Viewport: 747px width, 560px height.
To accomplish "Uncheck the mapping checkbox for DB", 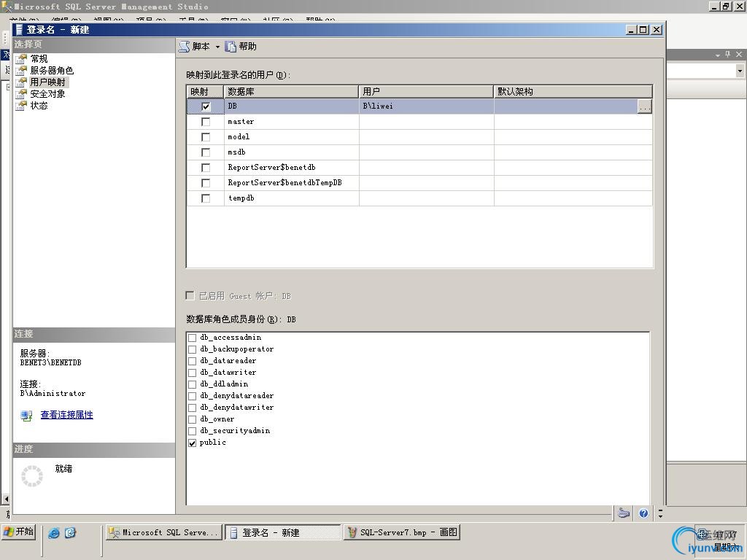I will point(206,106).
